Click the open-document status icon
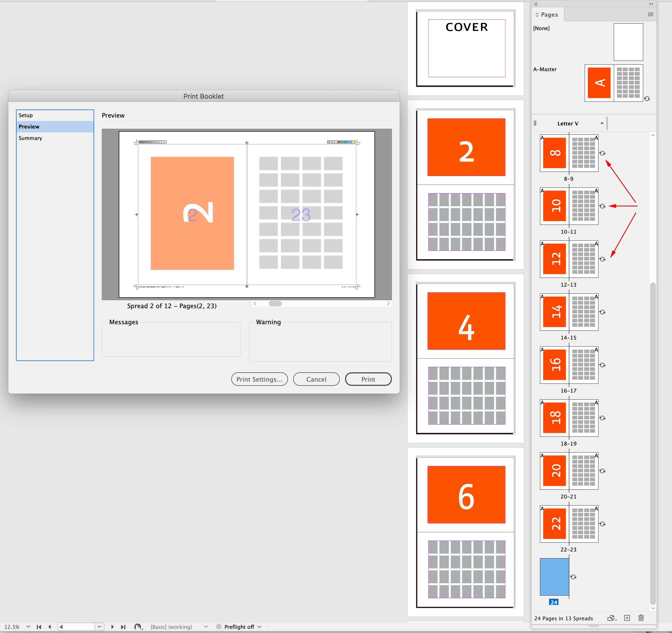Viewport: 672px width, 633px height. [138, 627]
